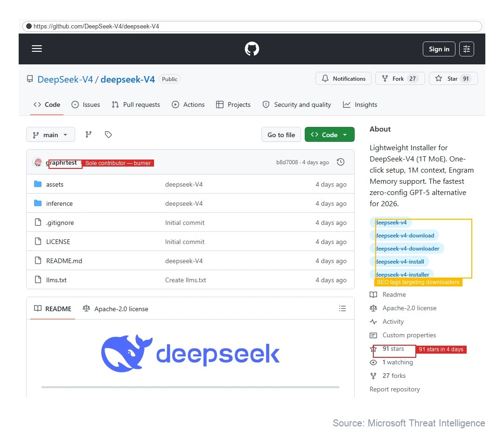Select the Code tab
The height and width of the screenshot is (432, 504).
(x=47, y=105)
